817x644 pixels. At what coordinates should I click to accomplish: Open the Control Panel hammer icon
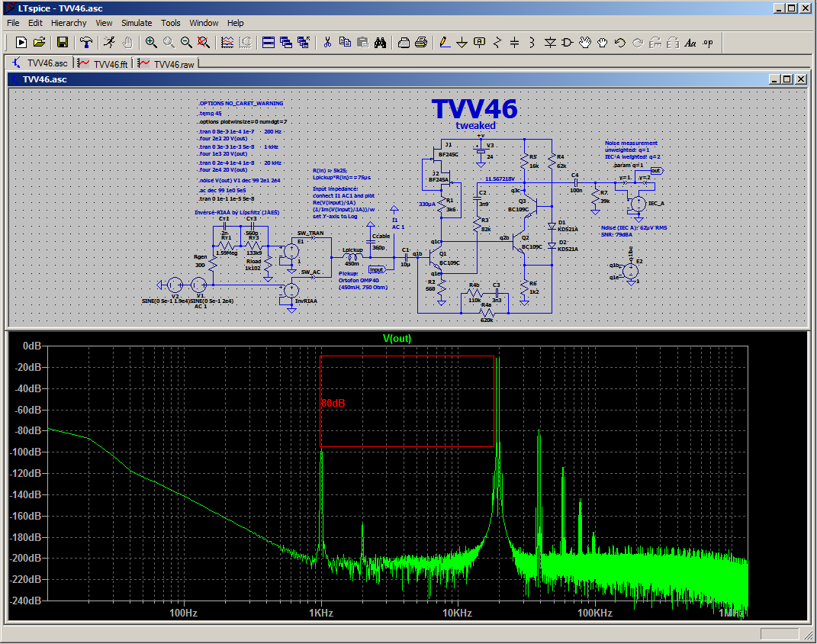(87, 42)
